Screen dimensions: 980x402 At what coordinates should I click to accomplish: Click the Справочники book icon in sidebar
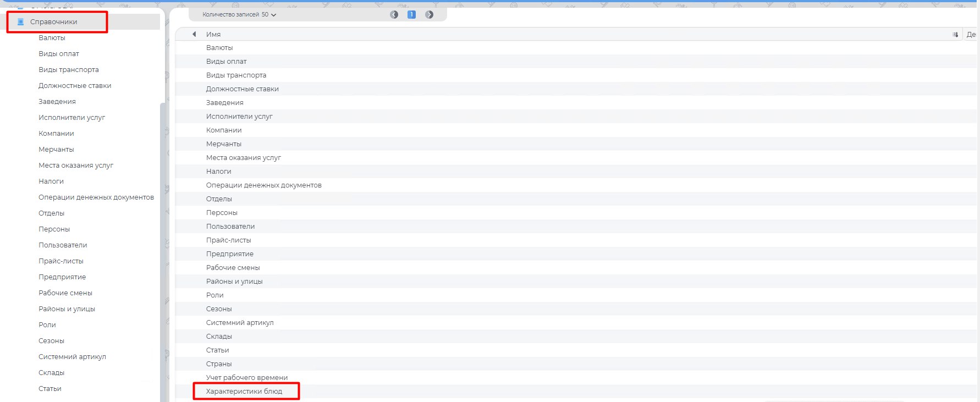pyautogui.click(x=21, y=22)
